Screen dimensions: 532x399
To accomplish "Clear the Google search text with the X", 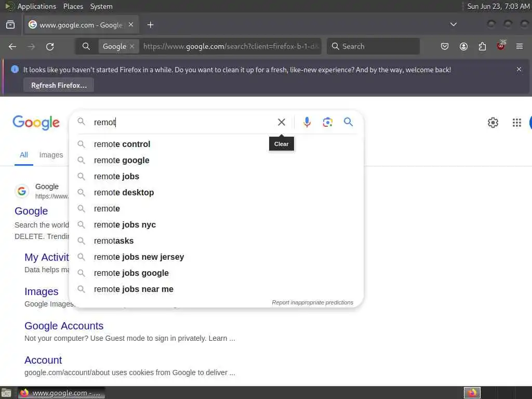I will [x=281, y=122].
